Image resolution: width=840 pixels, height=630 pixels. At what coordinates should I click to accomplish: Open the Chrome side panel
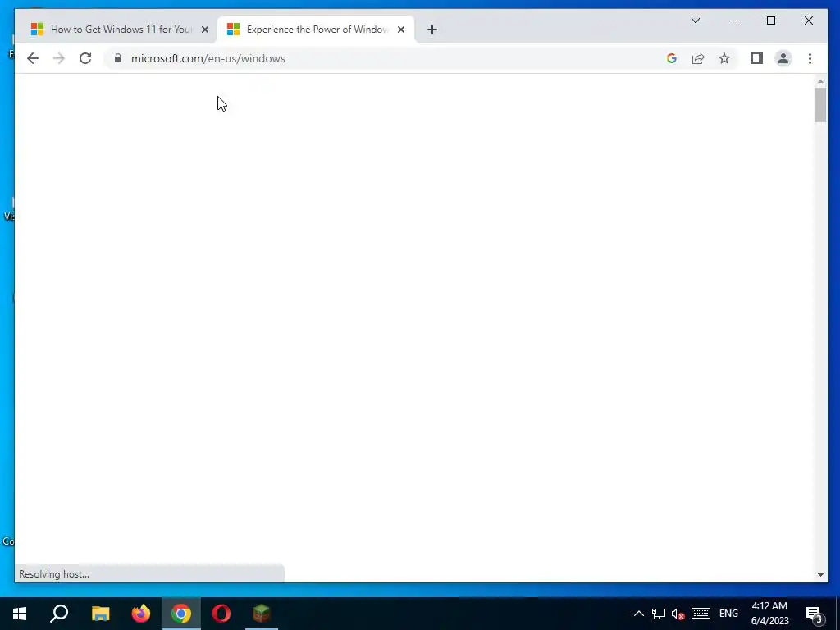[x=756, y=58]
